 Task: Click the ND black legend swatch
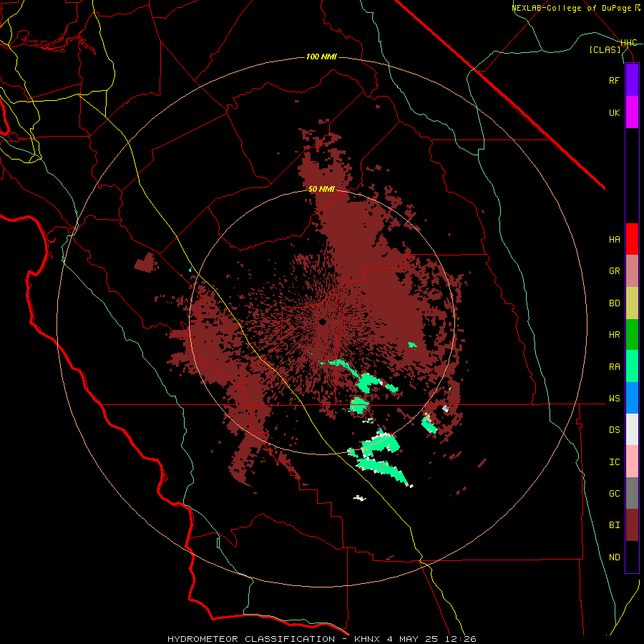click(x=632, y=557)
